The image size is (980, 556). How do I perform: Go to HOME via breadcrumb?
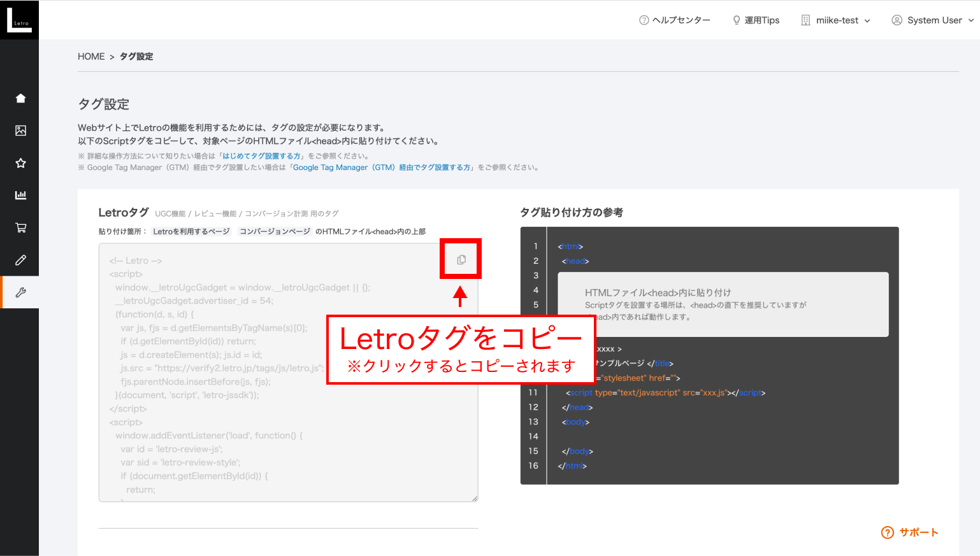91,57
